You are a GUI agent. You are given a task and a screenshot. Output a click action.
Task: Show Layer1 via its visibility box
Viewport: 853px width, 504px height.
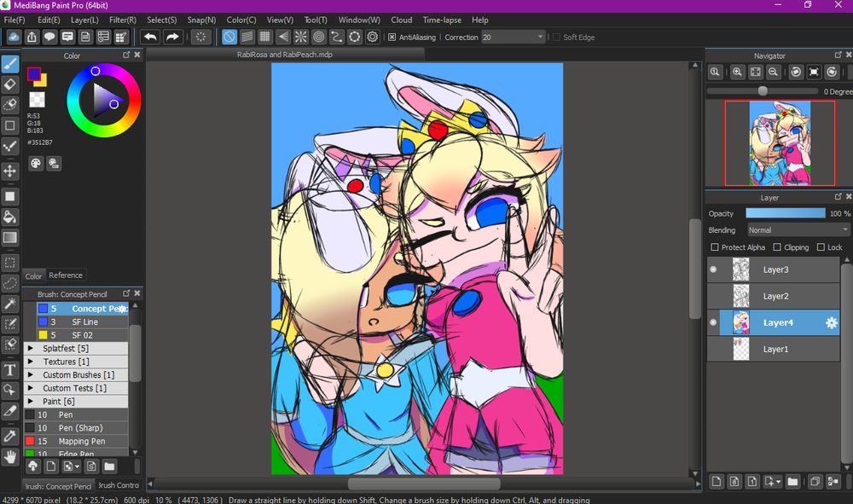[x=713, y=350]
